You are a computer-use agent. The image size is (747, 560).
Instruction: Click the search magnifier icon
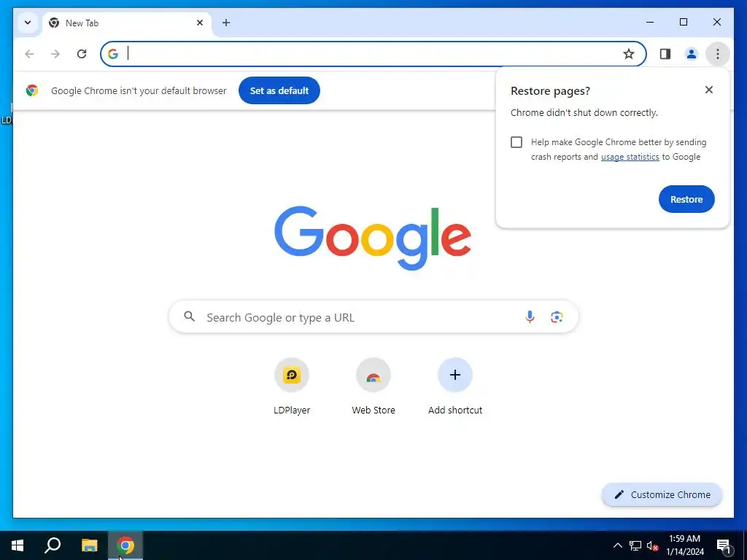pos(189,316)
